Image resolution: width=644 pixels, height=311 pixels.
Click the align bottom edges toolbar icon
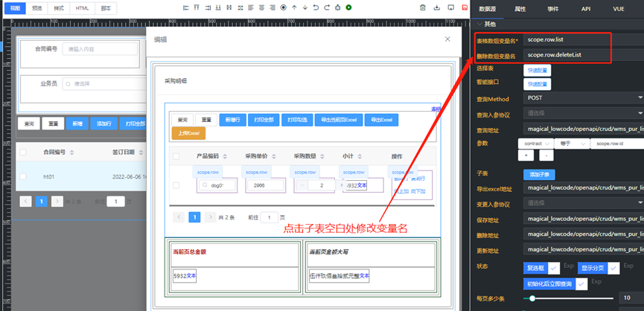[x=218, y=7]
